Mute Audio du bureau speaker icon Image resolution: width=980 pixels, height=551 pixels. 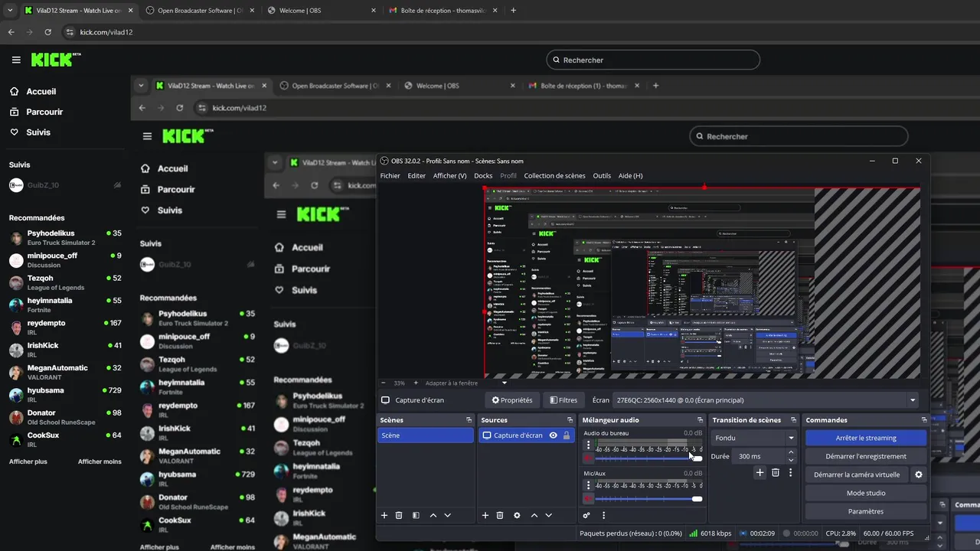(x=588, y=458)
